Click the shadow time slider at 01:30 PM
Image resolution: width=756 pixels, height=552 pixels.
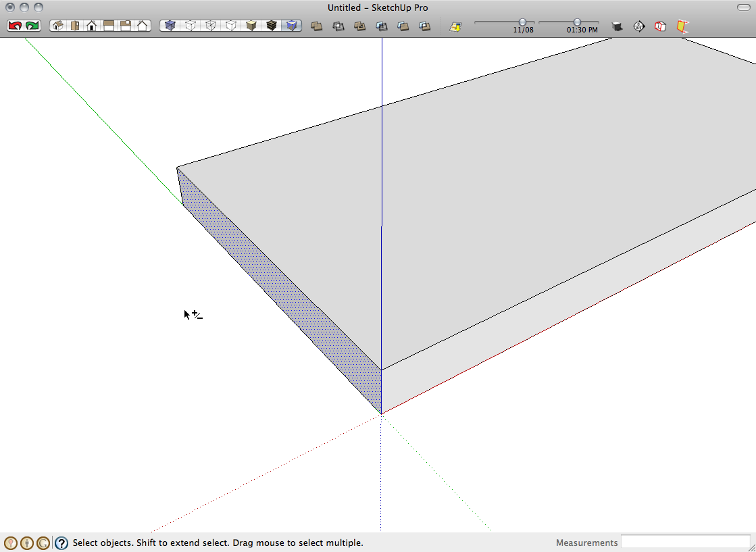(x=577, y=22)
